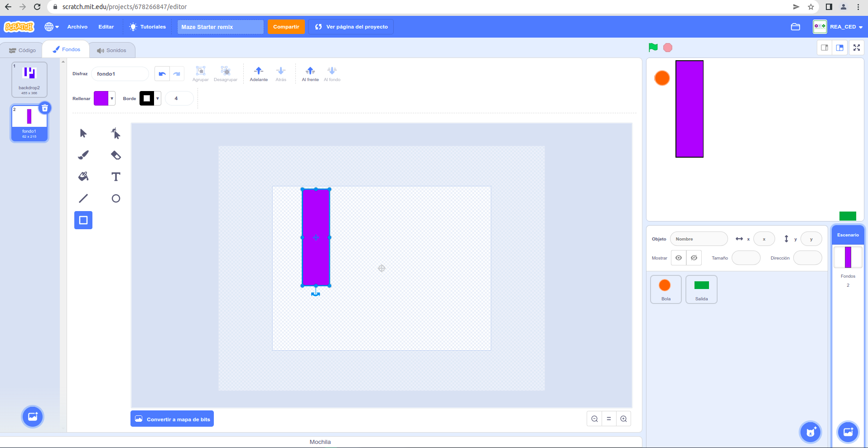Screen dimensions: 868x448
Task: Select the Fill bucket tool
Action: click(x=83, y=177)
